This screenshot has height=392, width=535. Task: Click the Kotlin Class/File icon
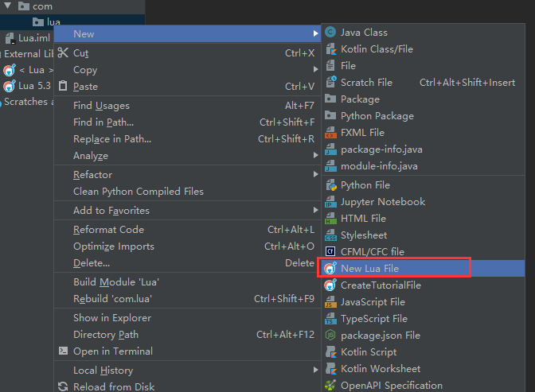[330, 49]
